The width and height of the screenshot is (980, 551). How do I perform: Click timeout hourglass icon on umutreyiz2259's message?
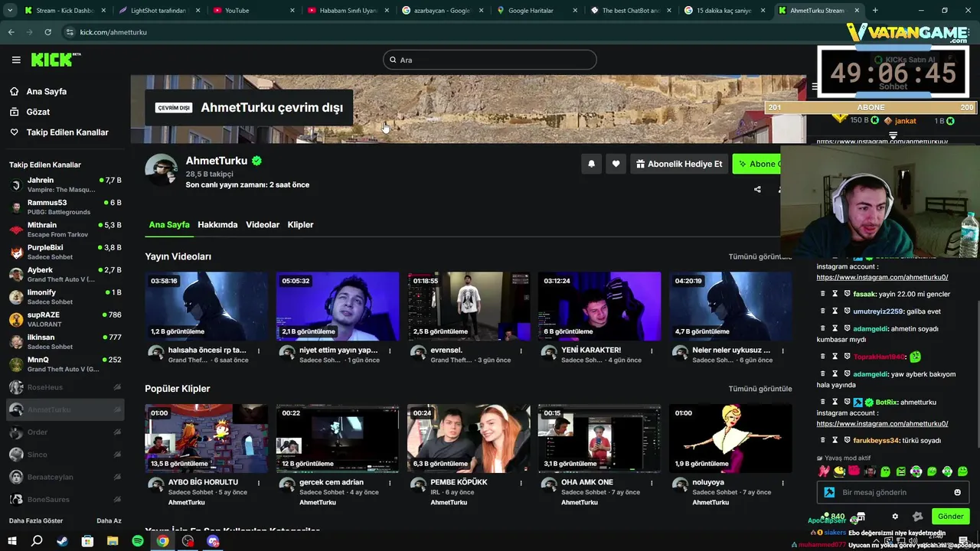pyautogui.click(x=835, y=311)
